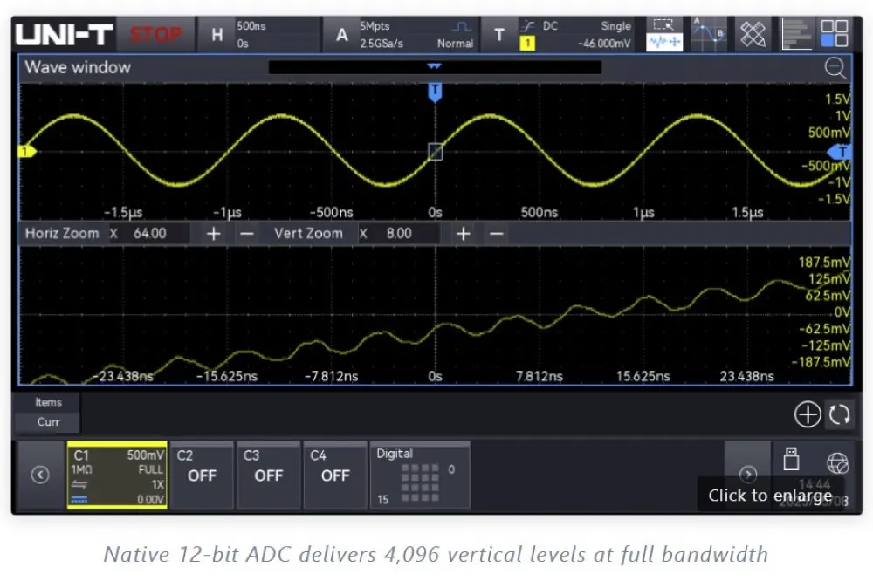
Task: Click the 500mV scale value in C1
Action: pos(145,455)
